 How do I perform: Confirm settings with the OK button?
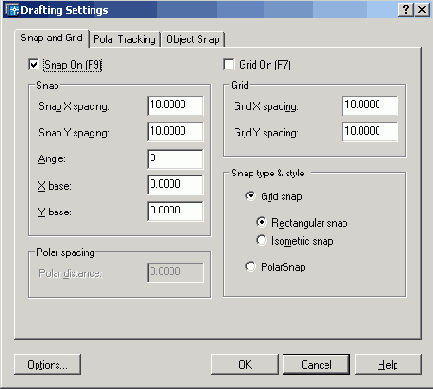[245, 365]
